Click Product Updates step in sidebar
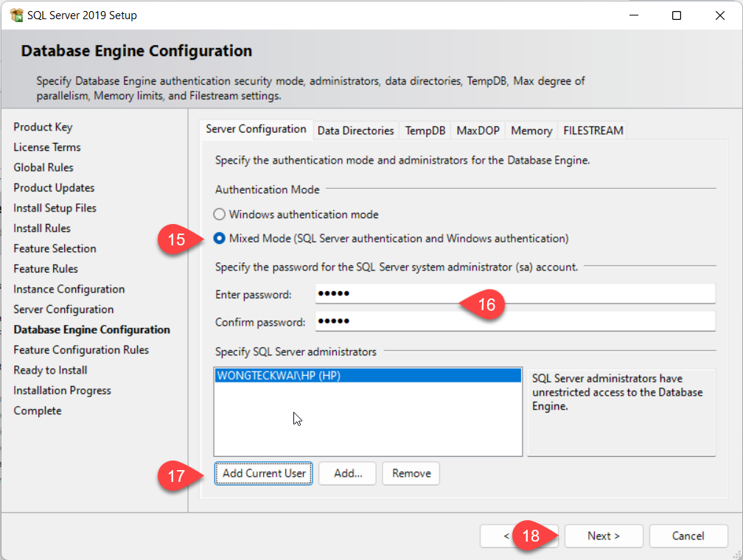 coord(54,188)
